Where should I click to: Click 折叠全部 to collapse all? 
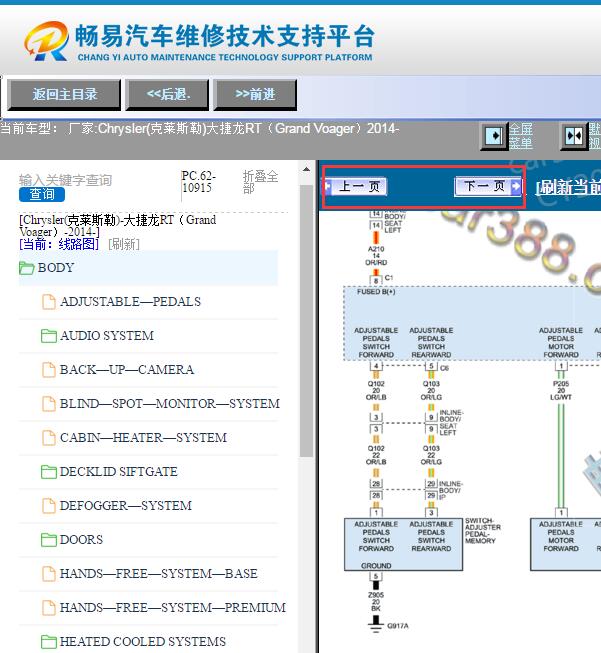[x=260, y=182]
